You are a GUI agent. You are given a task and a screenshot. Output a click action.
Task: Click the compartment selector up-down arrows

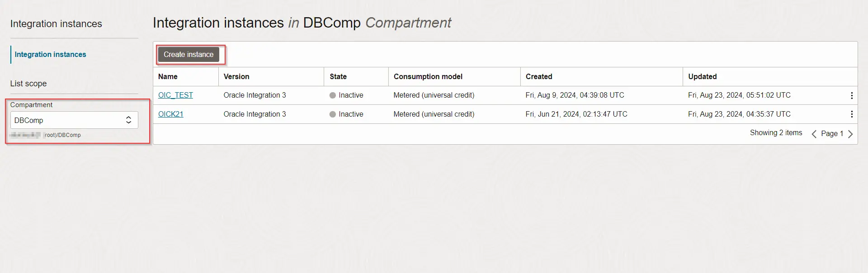[128, 120]
